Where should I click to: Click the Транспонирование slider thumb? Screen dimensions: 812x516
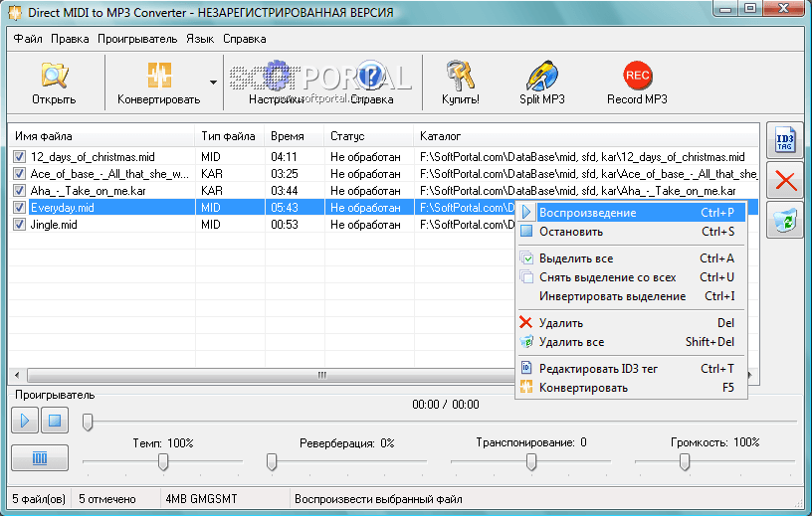pyautogui.click(x=531, y=461)
